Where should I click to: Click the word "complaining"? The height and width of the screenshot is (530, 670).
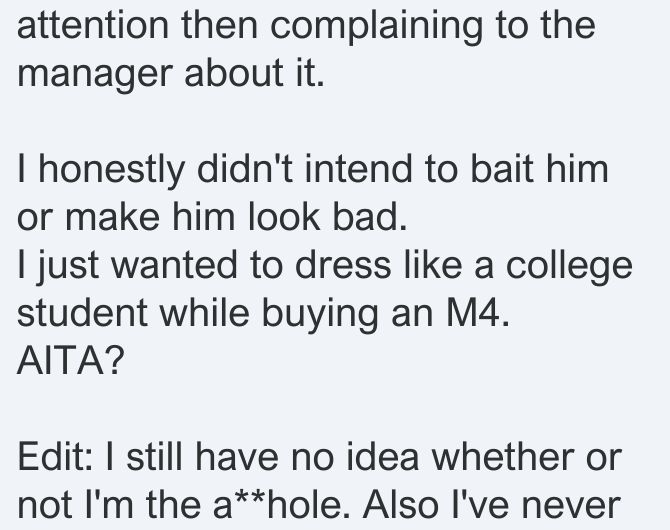376,28
